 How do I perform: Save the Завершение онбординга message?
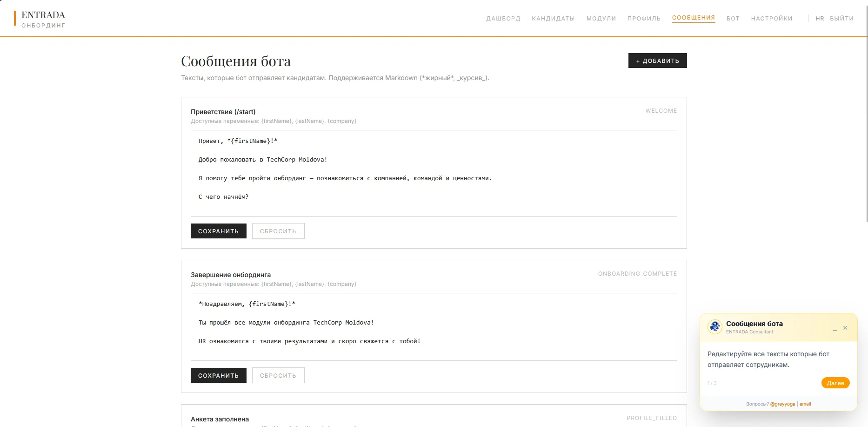click(218, 375)
